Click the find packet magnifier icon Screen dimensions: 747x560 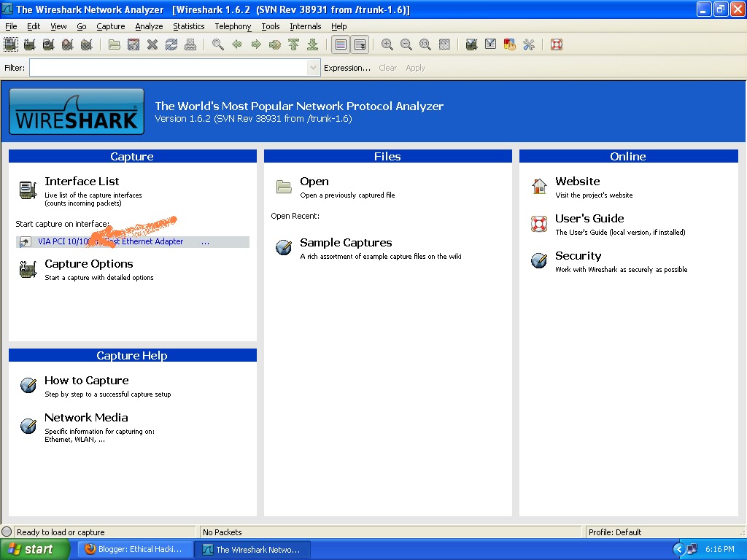point(217,44)
